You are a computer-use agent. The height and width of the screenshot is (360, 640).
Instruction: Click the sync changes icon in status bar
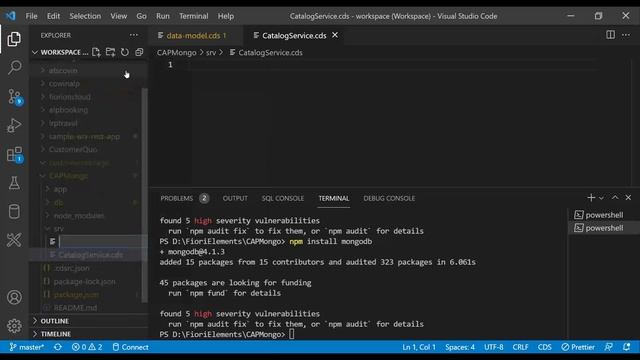point(58,347)
